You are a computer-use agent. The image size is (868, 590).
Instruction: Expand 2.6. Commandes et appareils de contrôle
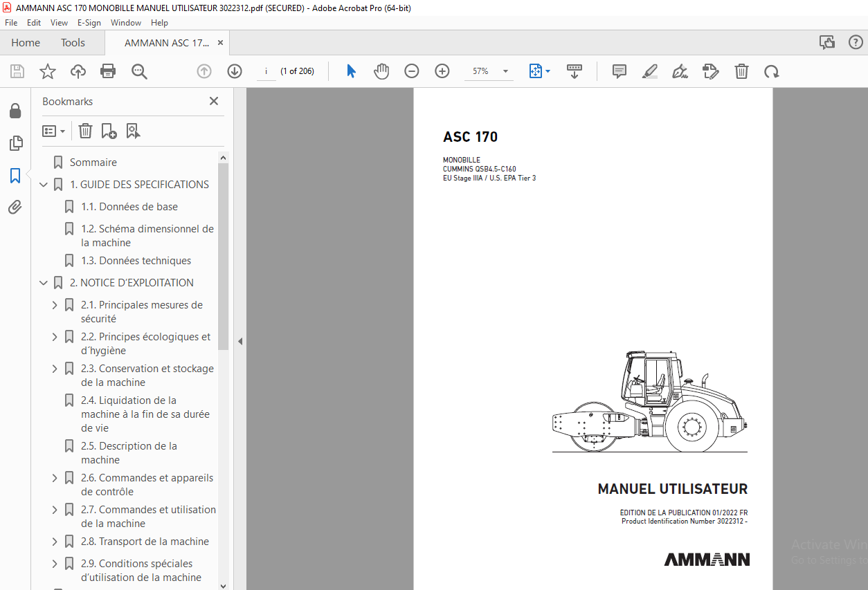(x=55, y=478)
